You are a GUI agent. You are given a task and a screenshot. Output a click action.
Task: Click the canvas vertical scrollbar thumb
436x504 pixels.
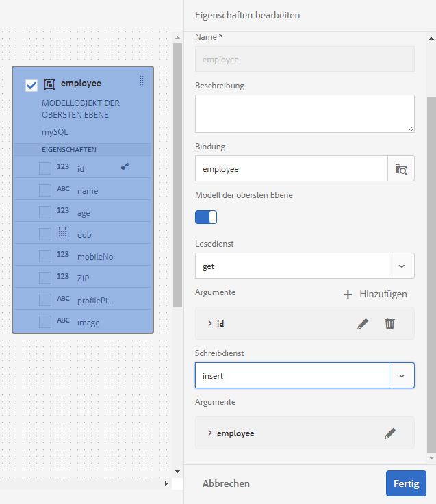click(x=177, y=175)
